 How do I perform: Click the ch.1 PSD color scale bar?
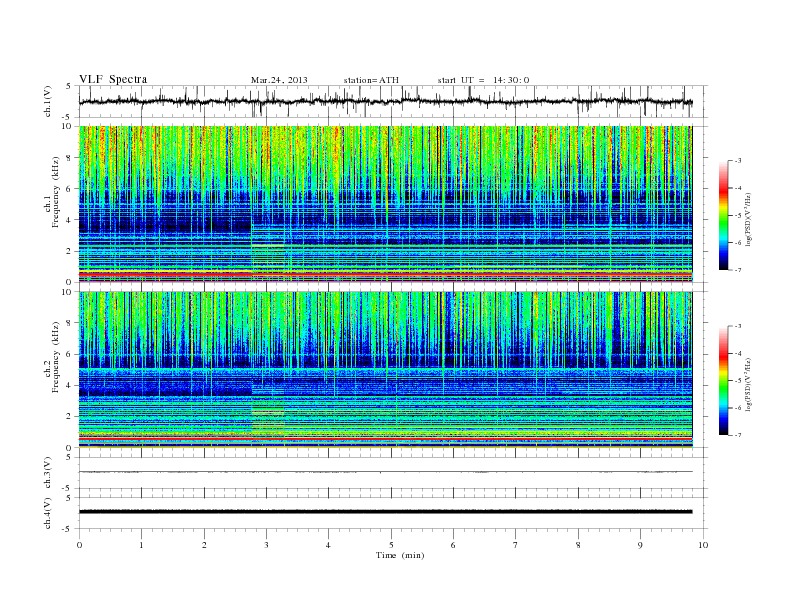[724, 215]
